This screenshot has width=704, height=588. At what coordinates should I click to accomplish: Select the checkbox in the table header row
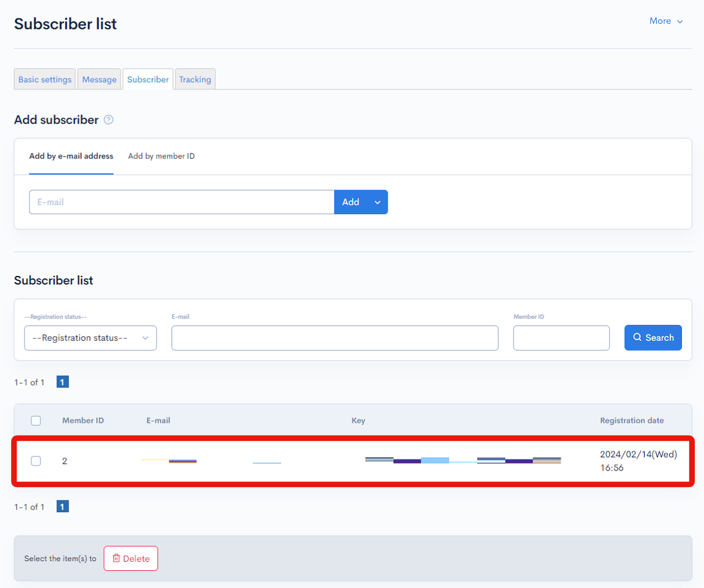pyautogui.click(x=36, y=420)
